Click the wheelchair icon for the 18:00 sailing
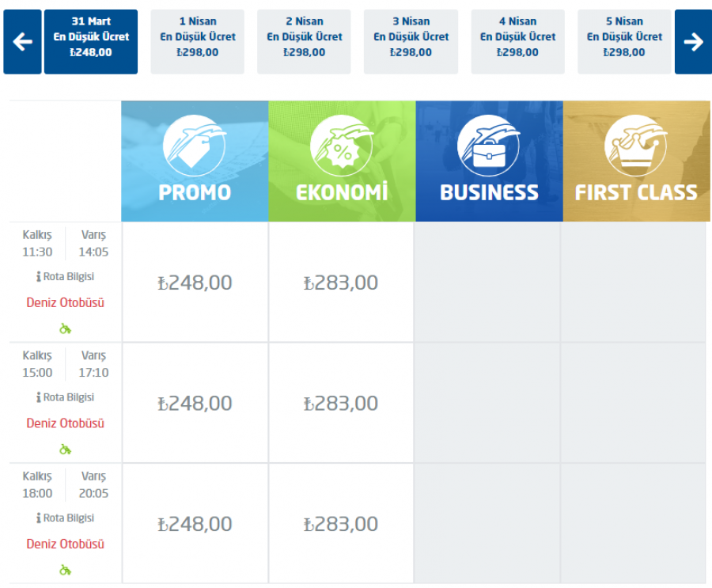712x588 pixels. click(65, 570)
